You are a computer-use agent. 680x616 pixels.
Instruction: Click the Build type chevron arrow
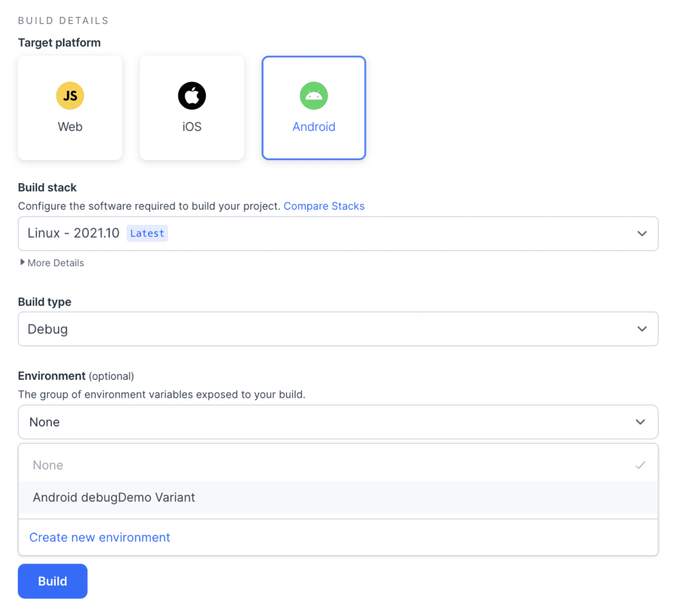(641, 329)
